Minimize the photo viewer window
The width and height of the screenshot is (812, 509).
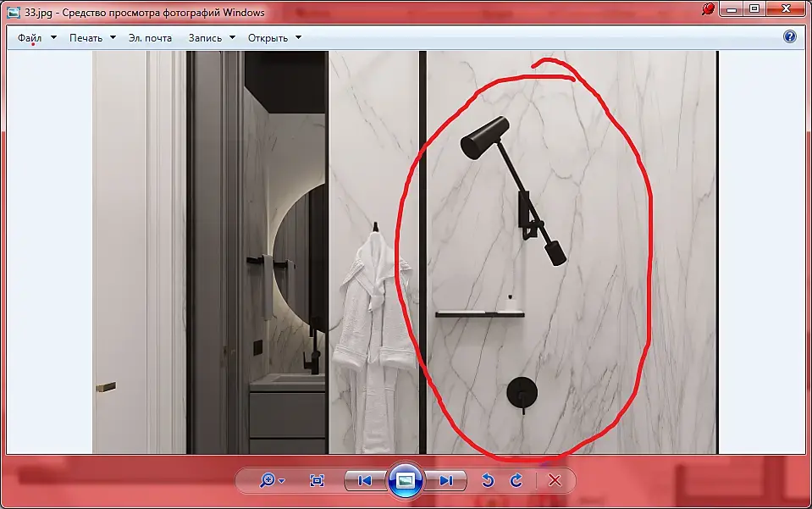(732, 8)
